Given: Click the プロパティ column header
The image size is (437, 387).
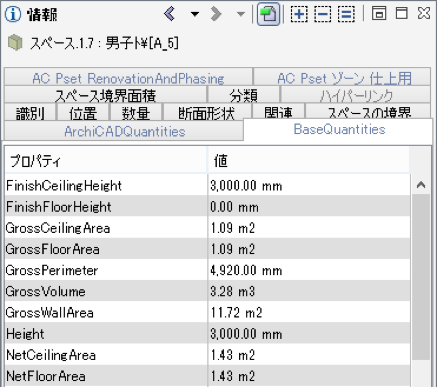Looking at the screenshot, I should (x=106, y=161).
